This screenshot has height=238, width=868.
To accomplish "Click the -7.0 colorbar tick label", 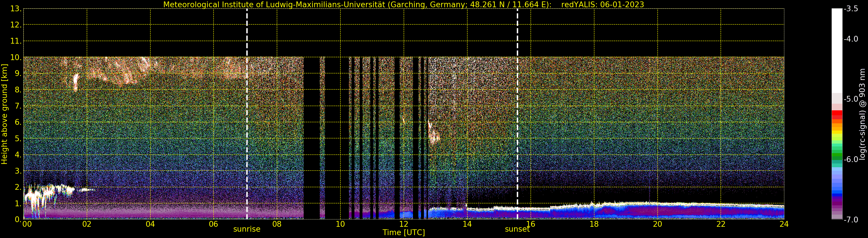I will pyautogui.click(x=851, y=220).
